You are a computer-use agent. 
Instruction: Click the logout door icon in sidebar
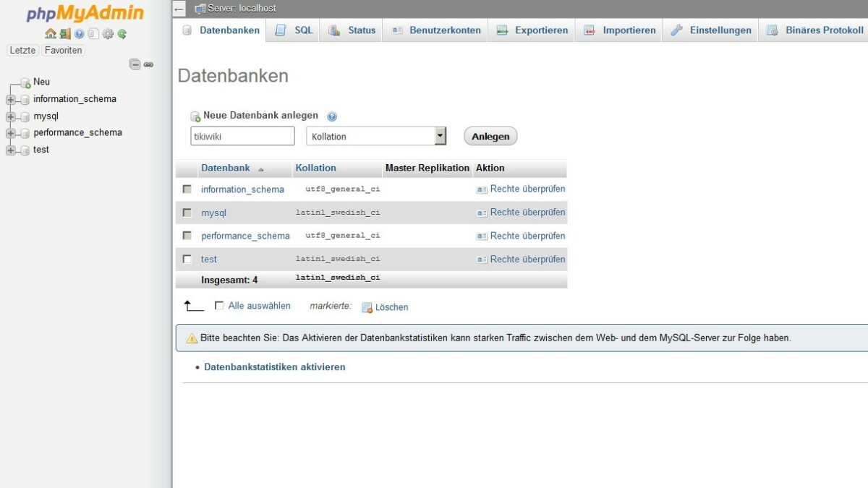(65, 34)
